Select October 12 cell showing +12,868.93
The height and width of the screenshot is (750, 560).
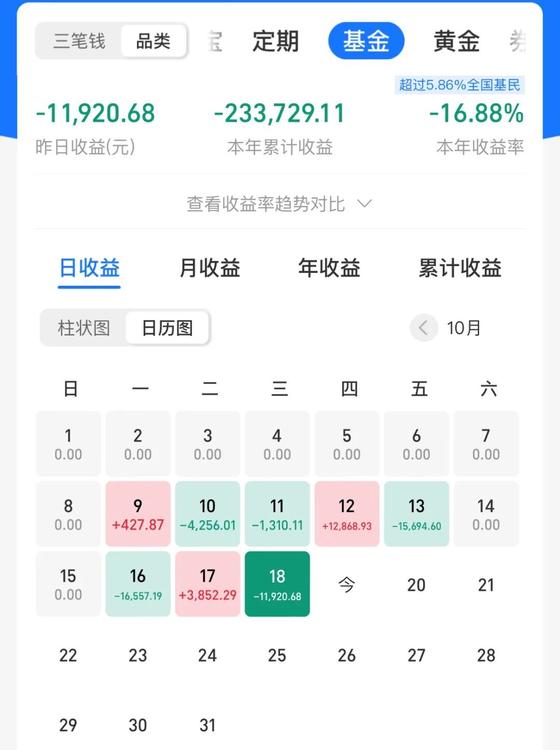coord(347,513)
